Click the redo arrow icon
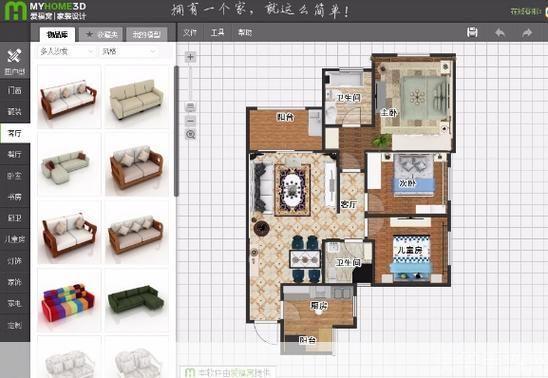Image resolution: width=548 pixels, height=378 pixels. click(527, 32)
